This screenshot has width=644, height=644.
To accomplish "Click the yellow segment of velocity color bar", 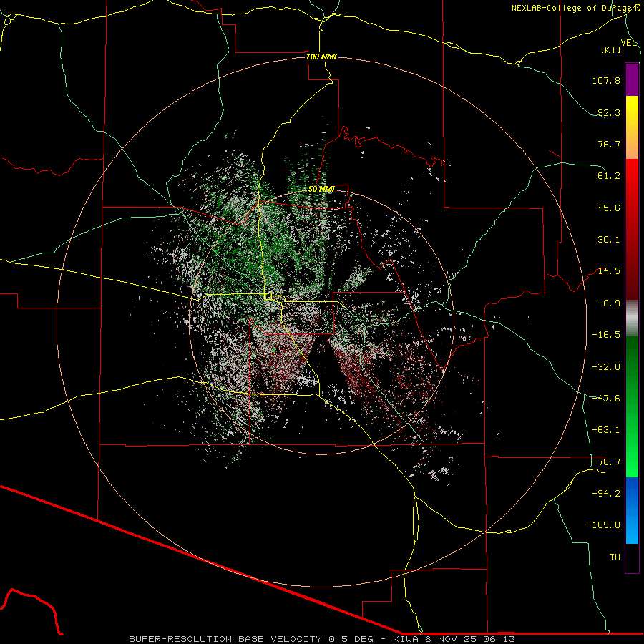I will coord(632,127).
